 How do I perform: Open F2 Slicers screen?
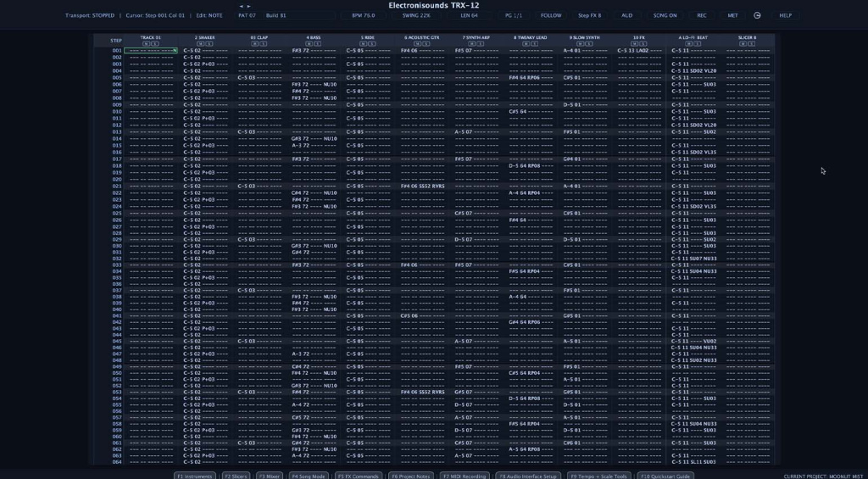(236, 476)
